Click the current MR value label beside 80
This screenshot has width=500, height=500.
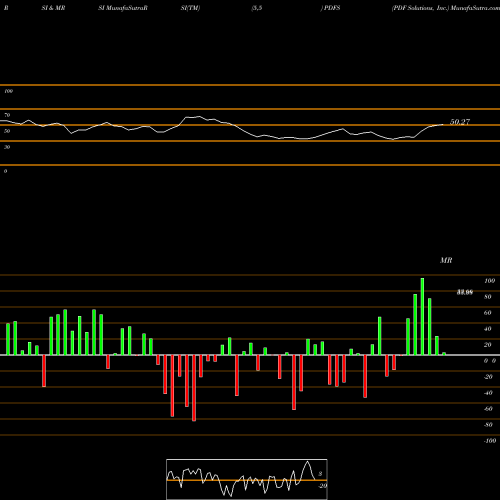click(x=465, y=292)
